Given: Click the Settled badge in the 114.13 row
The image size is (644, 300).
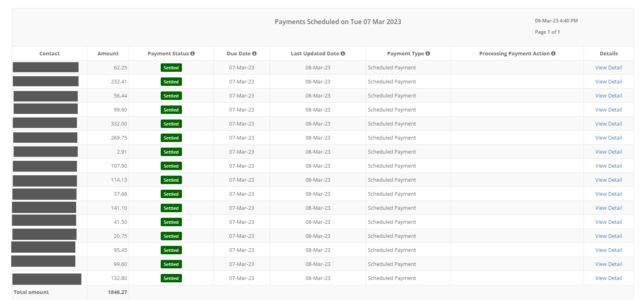Looking at the screenshot, I should pos(171,180).
